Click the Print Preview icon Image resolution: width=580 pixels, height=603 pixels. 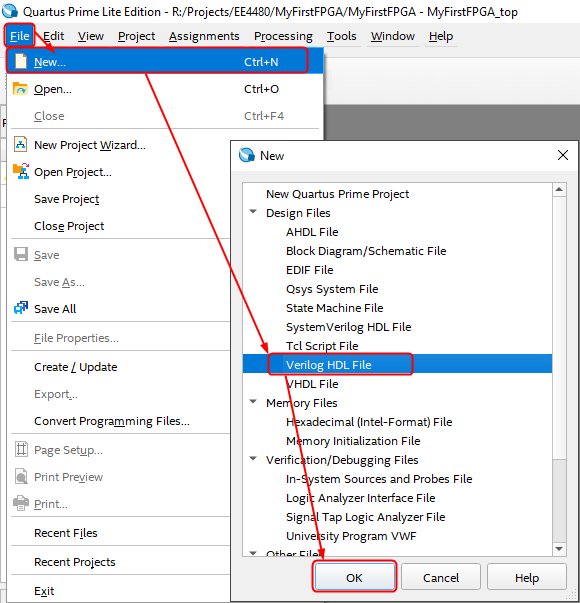click(21, 476)
